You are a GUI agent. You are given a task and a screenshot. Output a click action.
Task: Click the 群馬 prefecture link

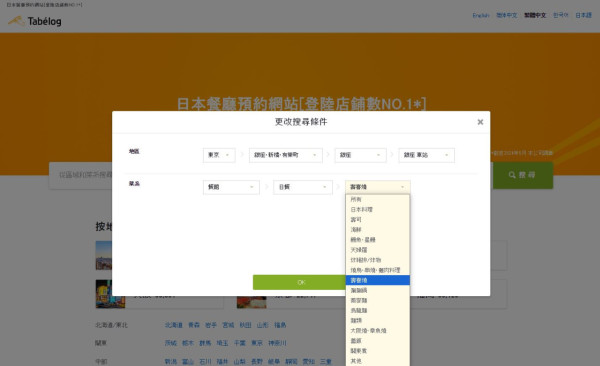click(x=205, y=343)
